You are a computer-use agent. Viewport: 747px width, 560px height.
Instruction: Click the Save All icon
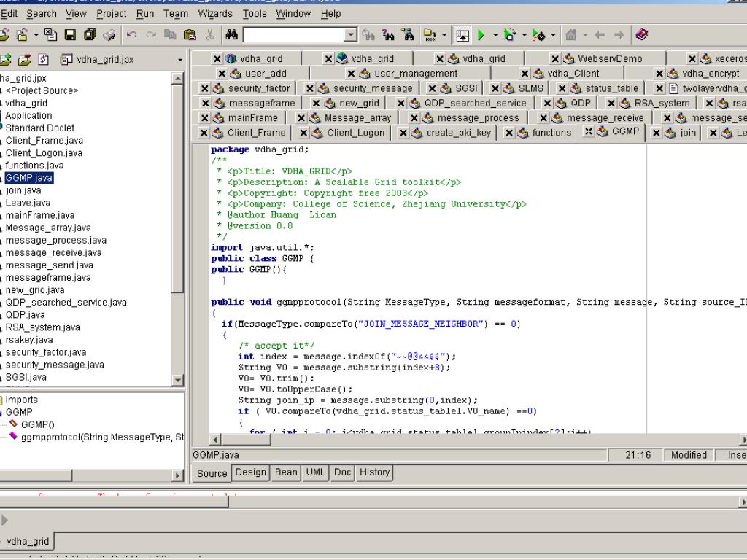point(89,35)
